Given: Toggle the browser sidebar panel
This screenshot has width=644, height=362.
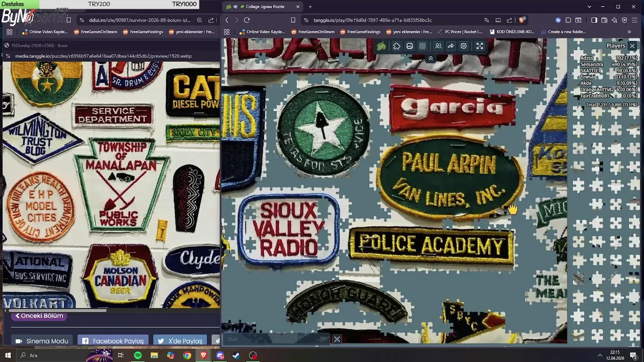Looking at the screenshot, I should tap(594, 20).
